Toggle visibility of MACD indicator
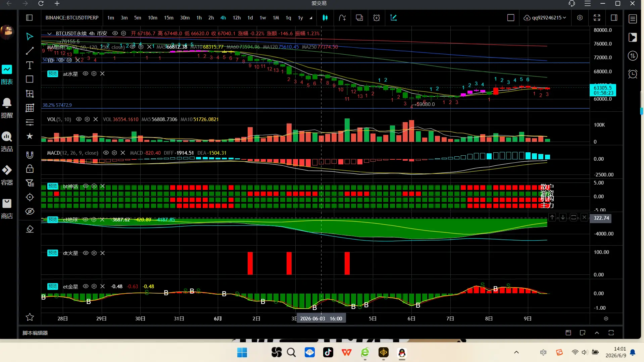This screenshot has height=362, width=644. tap(106, 153)
